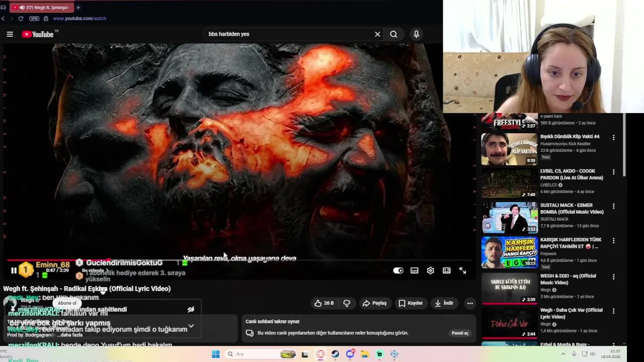
Task: Click the address bar www.youtube.com/watch
Action: (x=79, y=19)
